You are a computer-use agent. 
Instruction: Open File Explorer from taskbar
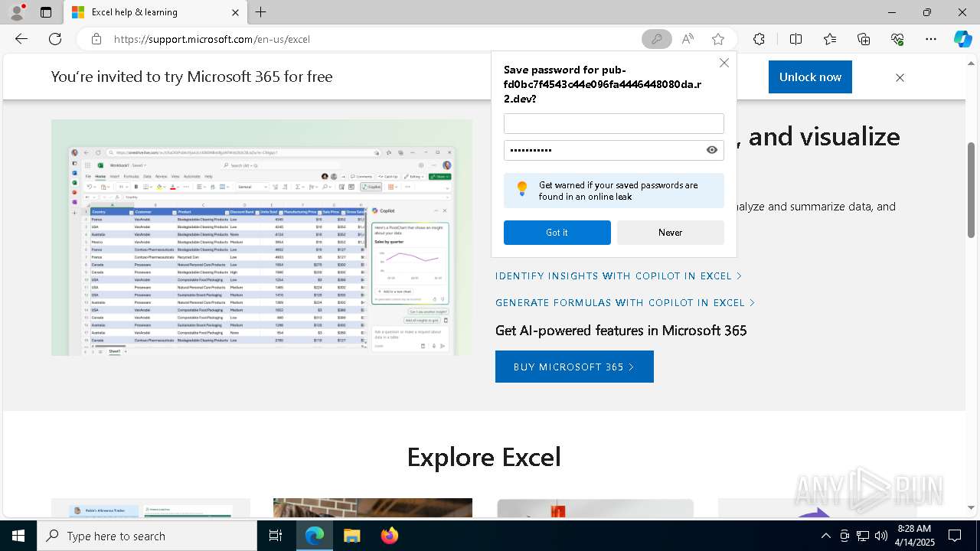[351, 536]
